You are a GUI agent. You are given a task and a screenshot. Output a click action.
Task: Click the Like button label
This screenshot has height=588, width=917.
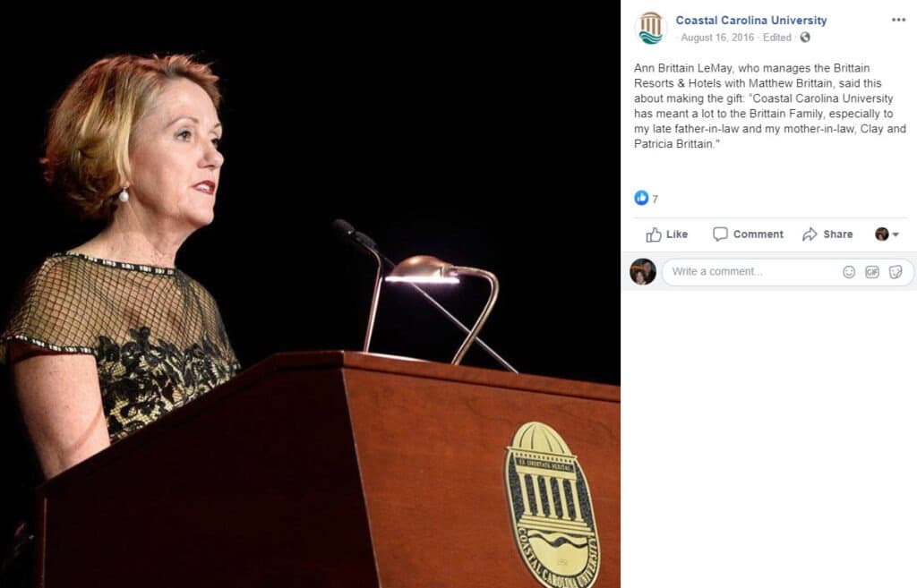pos(677,234)
